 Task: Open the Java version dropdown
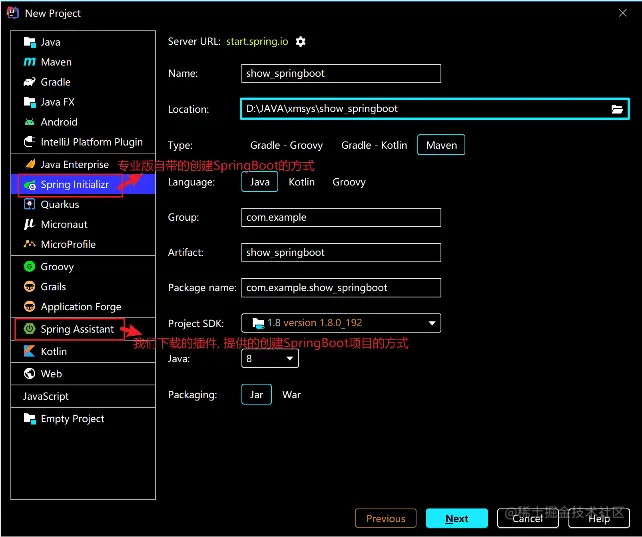pos(270,359)
